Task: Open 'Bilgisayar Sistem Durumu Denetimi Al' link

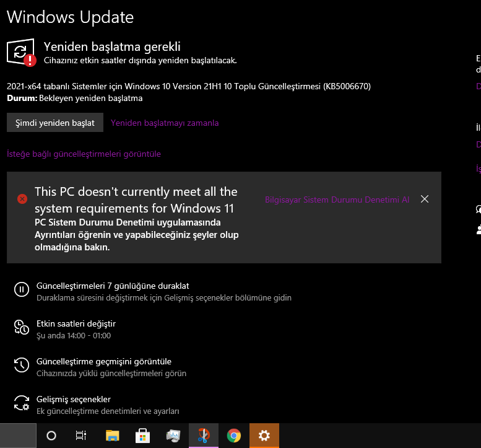Action: point(337,200)
